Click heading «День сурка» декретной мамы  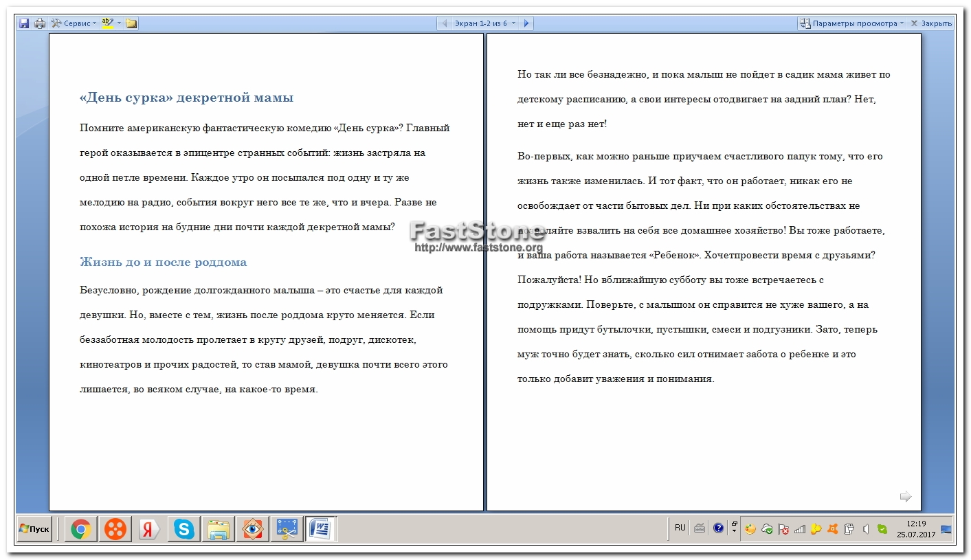187,98
